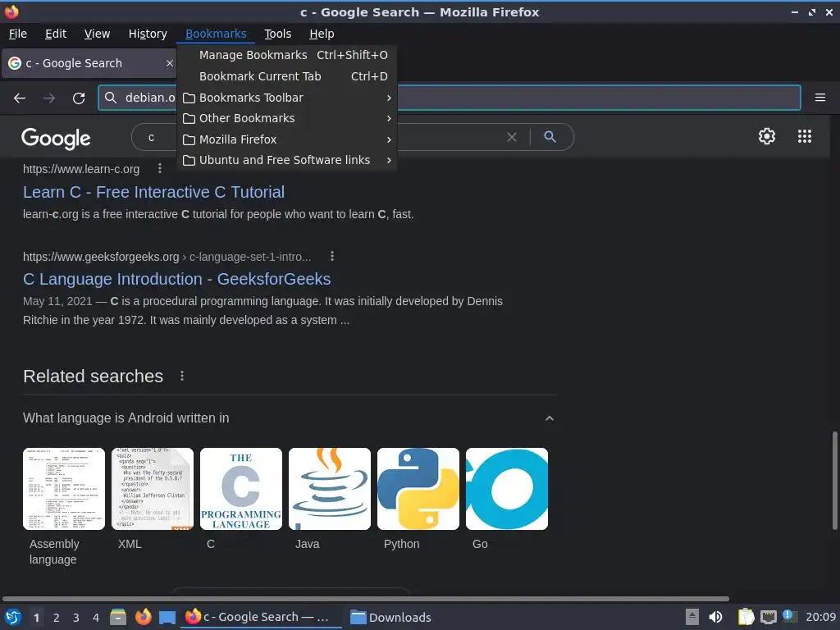Switch to workspace 3

coord(76,618)
